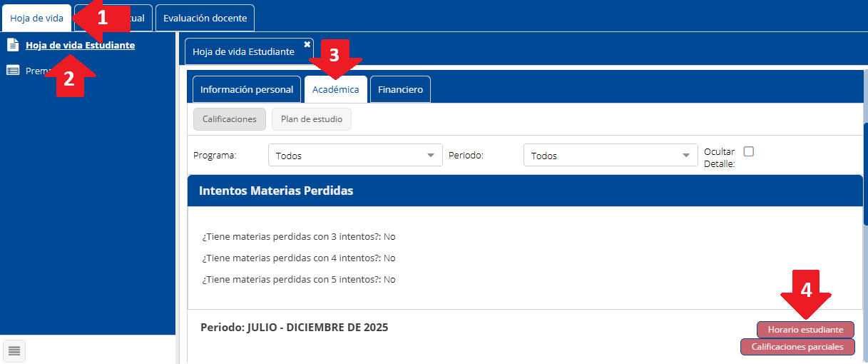Click Hoja de vida Estudiante sidebar link
The width and height of the screenshot is (868, 364).
[x=80, y=45]
